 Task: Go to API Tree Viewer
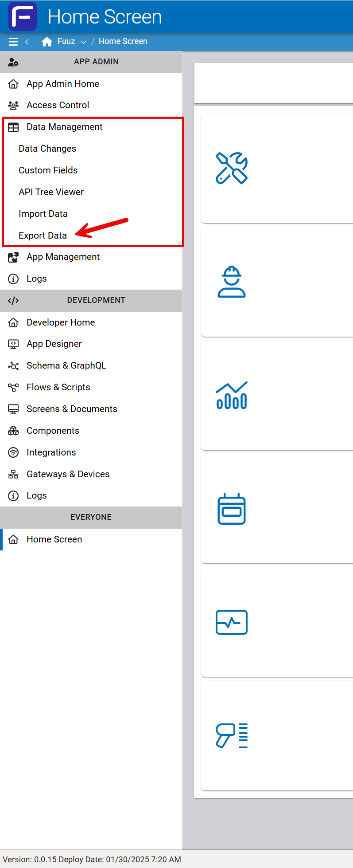coord(51,192)
